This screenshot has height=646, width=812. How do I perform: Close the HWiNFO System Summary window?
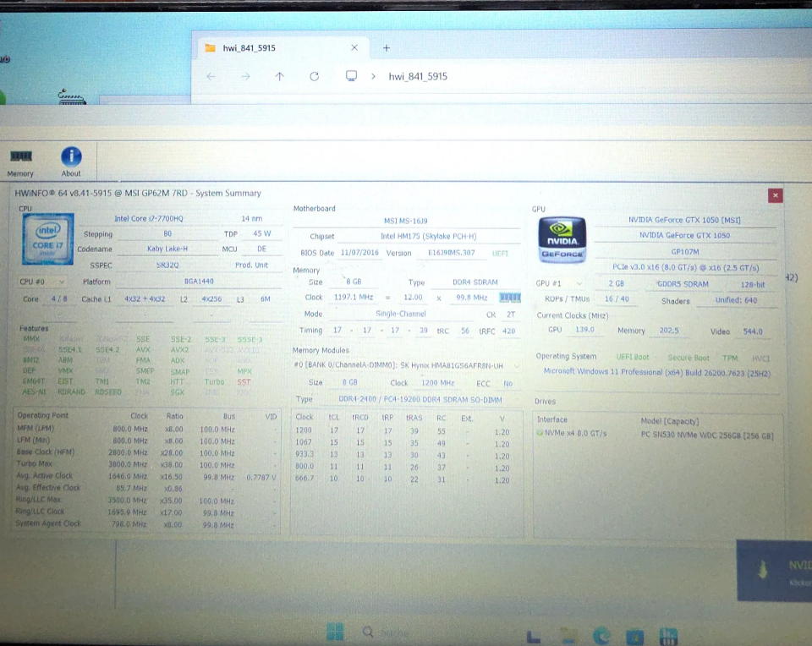click(x=775, y=195)
